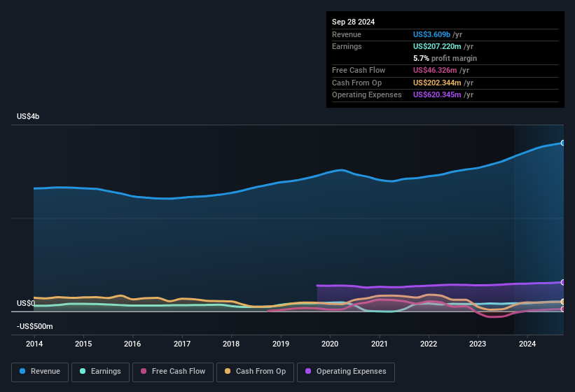Click the 2020 x-axis label
The image size is (575, 392).
pyautogui.click(x=330, y=344)
